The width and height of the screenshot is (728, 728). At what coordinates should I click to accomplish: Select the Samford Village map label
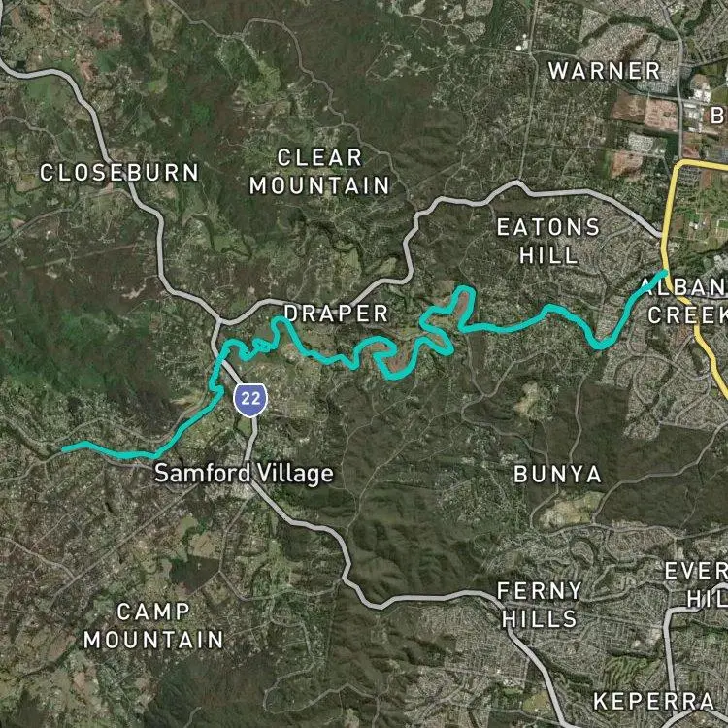(244, 474)
